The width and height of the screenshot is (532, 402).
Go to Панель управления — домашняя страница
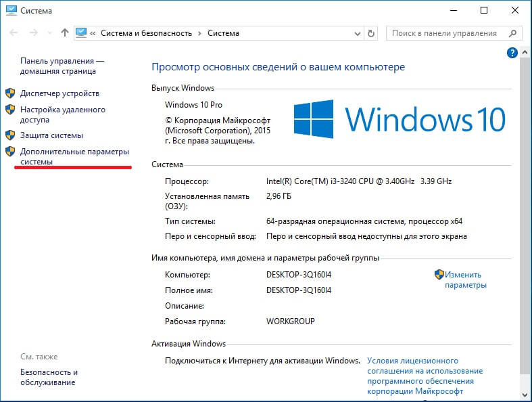62,66
